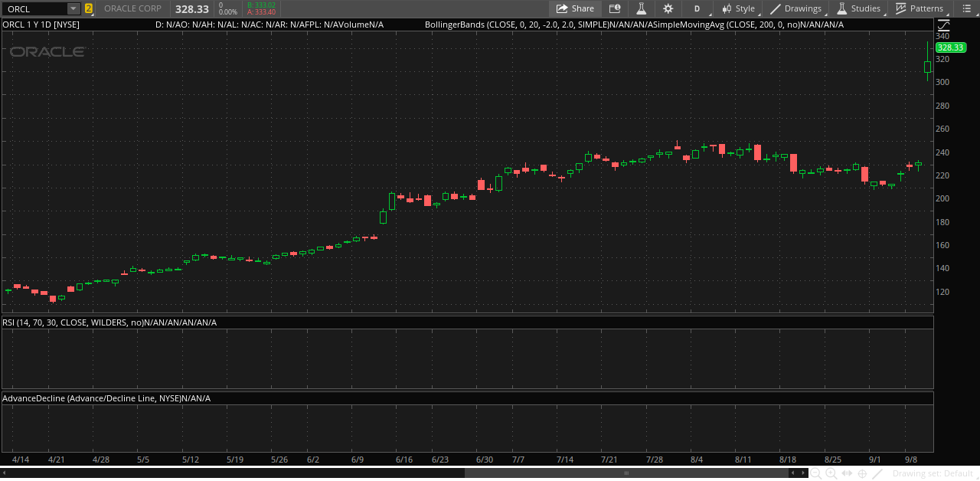This screenshot has width=980, height=481.
Task: Click the AdvanceDecline study label
Action: coord(92,398)
